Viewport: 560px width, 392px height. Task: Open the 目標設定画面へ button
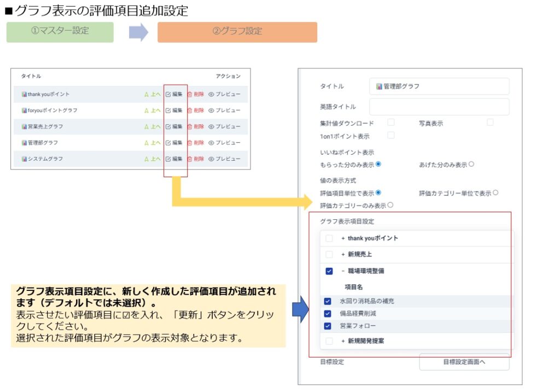click(464, 362)
